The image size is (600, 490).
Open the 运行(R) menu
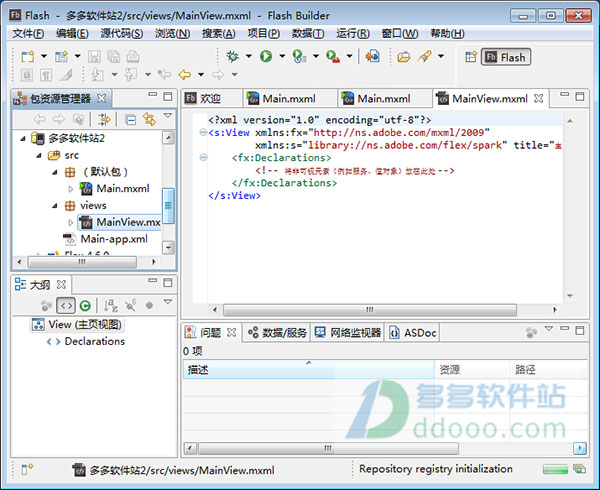pyautogui.click(x=353, y=34)
